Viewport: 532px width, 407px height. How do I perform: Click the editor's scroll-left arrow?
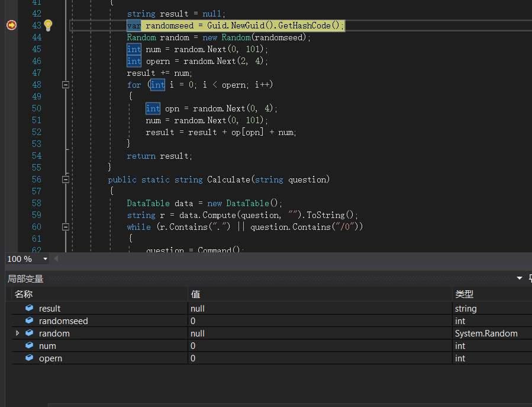click(56, 259)
